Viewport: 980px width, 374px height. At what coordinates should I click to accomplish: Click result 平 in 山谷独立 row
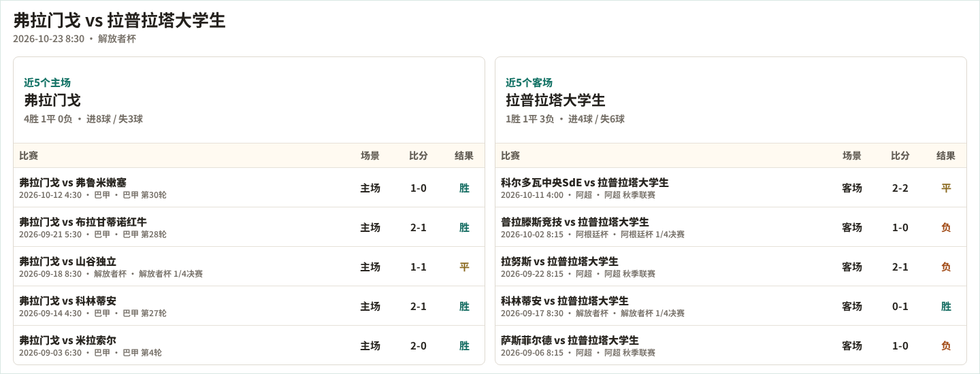click(464, 267)
